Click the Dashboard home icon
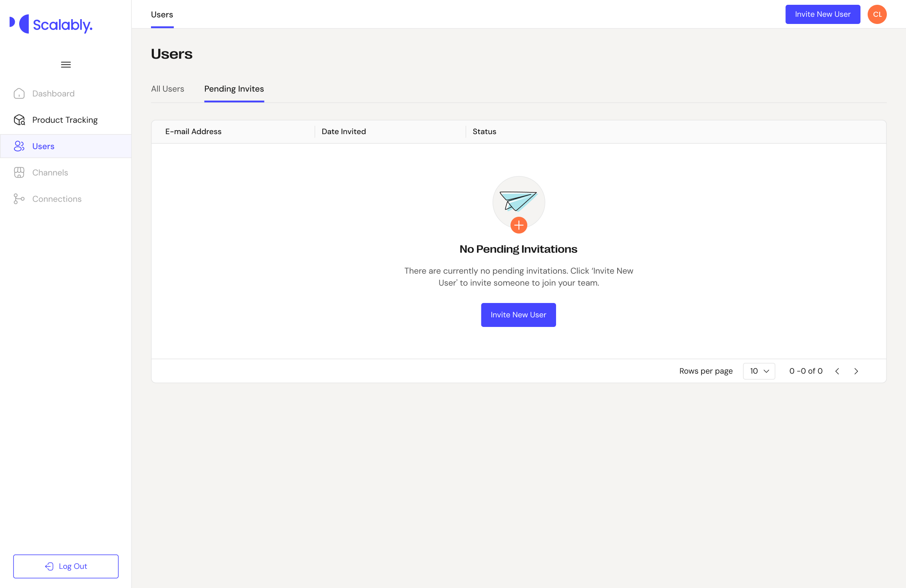The image size is (906, 588). tap(19, 93)
